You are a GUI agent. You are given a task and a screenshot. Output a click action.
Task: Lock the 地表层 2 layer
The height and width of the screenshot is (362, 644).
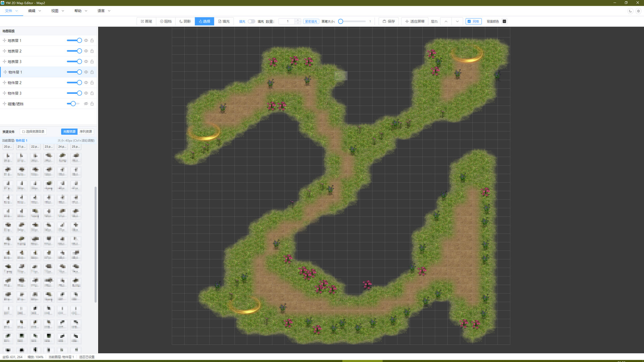click(x=92, y=51)
